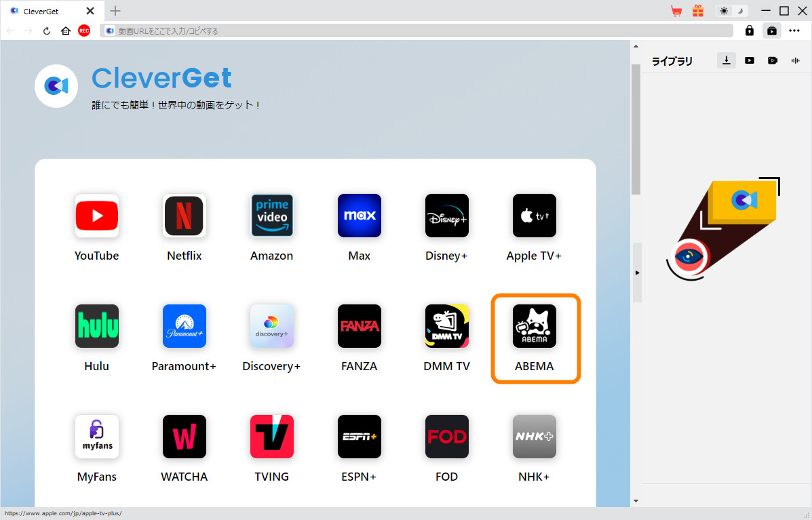Open the gift promotion icon
The image size is (812, 520).
(698, 11)
